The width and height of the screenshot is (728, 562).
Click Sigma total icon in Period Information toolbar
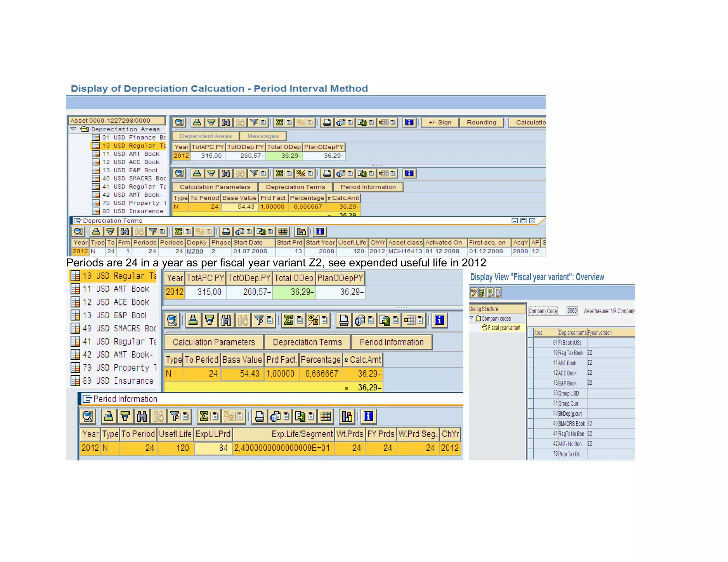[x=204, y=416]
